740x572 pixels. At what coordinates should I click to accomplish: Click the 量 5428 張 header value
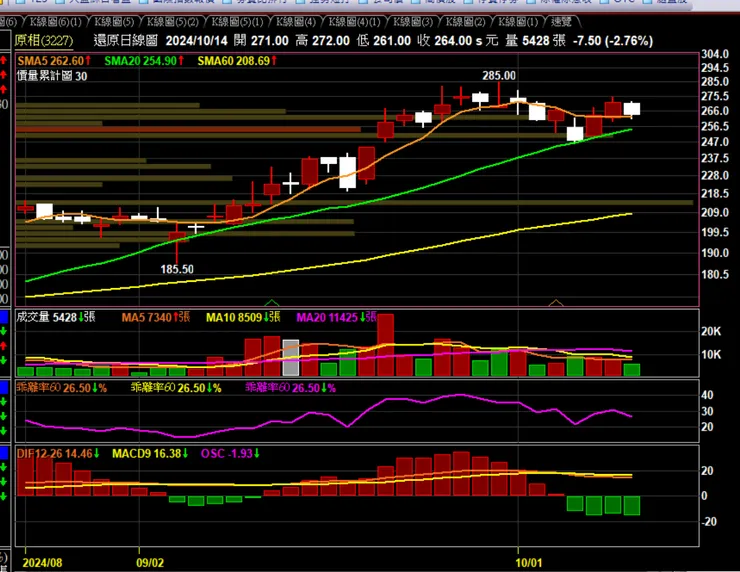[x=536, y=41]
